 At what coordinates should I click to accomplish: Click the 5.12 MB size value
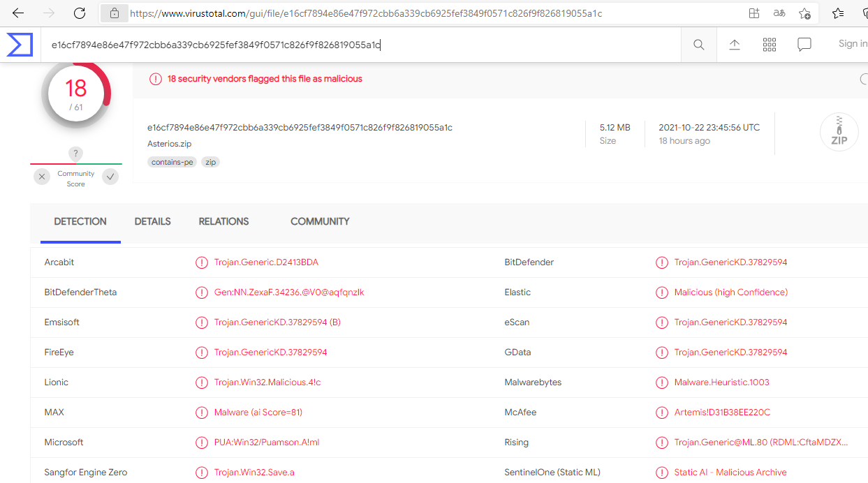click(615, 128)
